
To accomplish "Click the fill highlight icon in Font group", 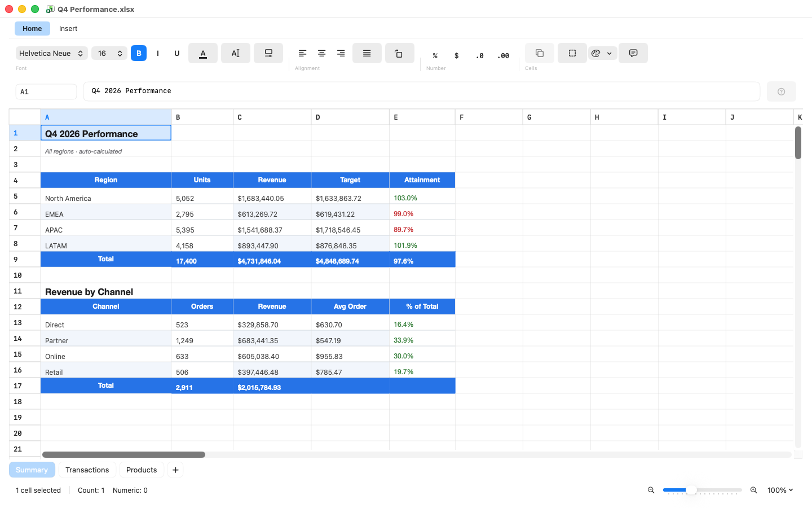I will tap(268, 53).
